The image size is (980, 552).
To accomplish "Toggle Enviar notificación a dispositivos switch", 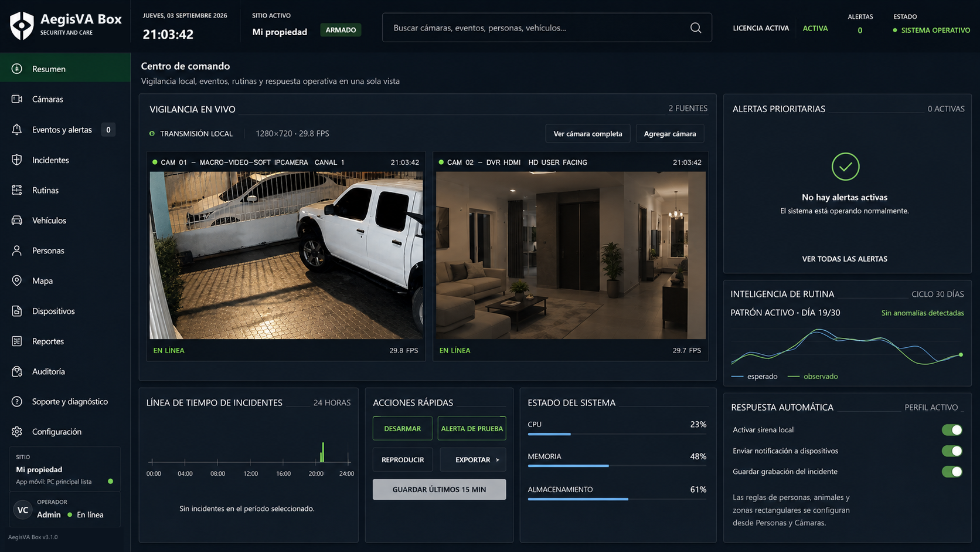I will point(952,451).
